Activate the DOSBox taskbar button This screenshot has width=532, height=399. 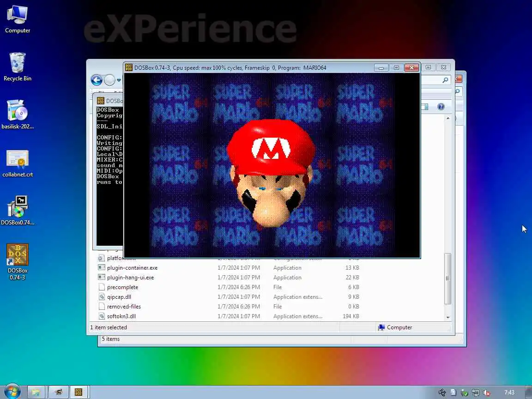(x=79, y=392)
